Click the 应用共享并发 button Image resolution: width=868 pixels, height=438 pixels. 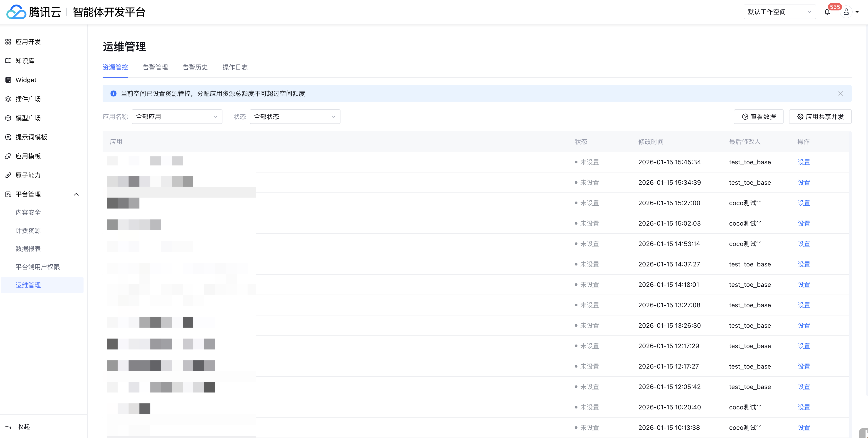point(820,117)
